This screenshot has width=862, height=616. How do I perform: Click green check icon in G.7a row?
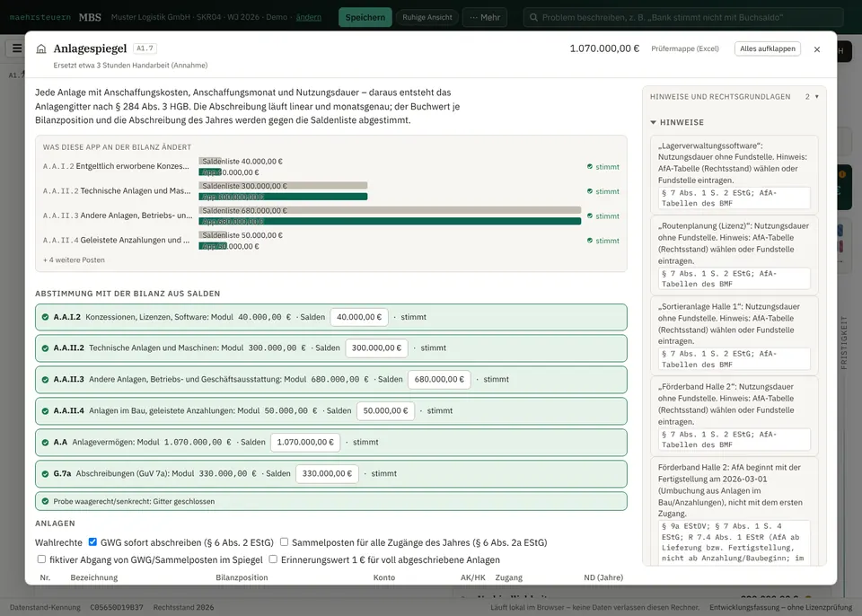[x=45, y=473]
